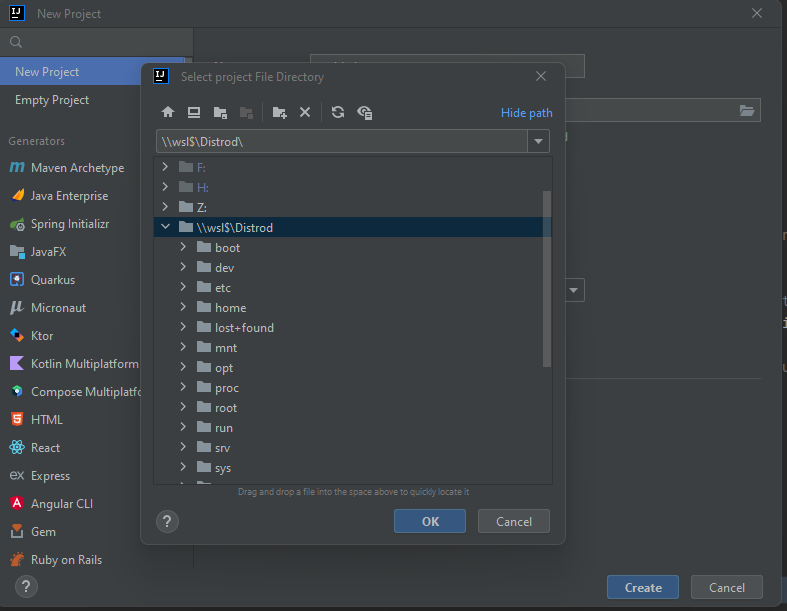Expand the proc folder
Screen dimensions: 787x611
pyautogui.click(x=183, y=388)
